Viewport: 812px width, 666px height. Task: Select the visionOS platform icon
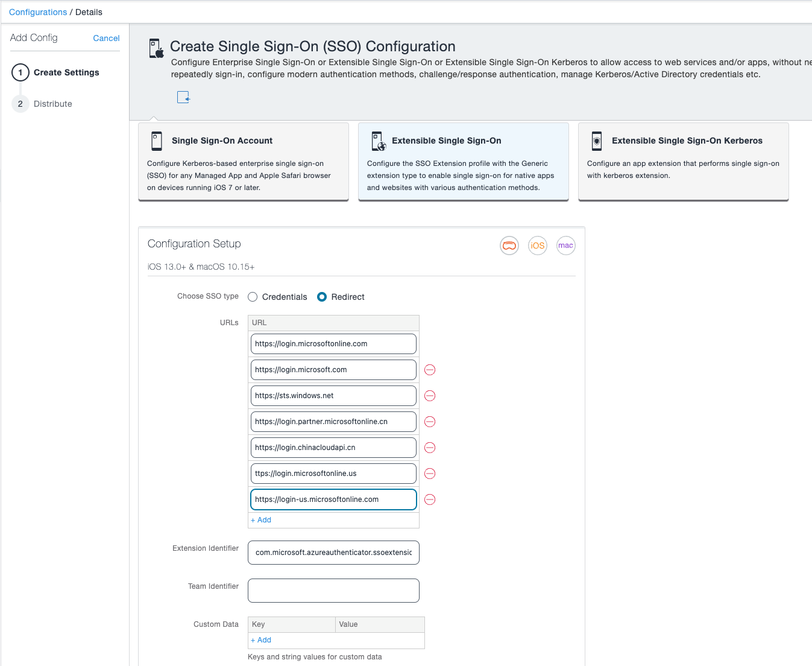pos(509,246)
